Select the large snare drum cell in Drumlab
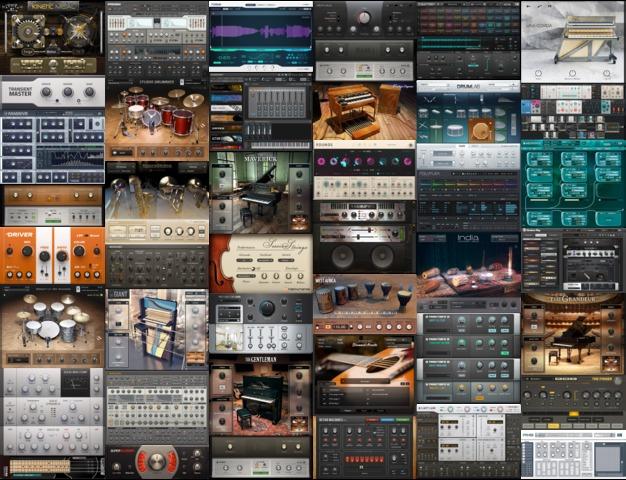 pos(455,131)
